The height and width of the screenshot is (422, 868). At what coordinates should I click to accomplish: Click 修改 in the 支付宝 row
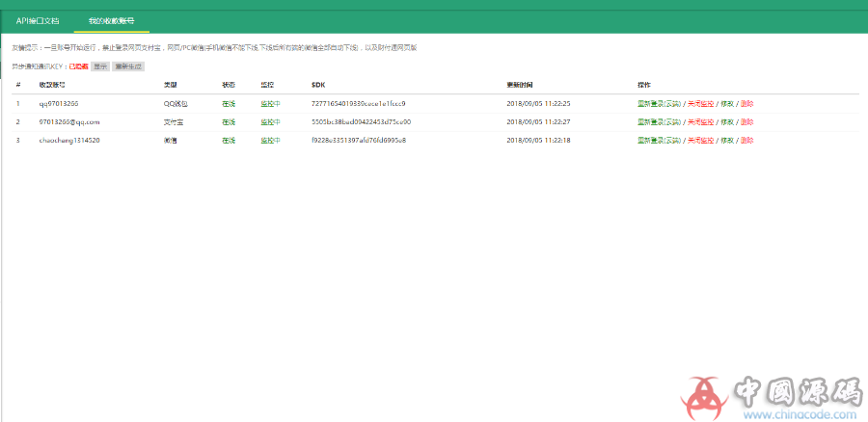click(x=727, y=122)
